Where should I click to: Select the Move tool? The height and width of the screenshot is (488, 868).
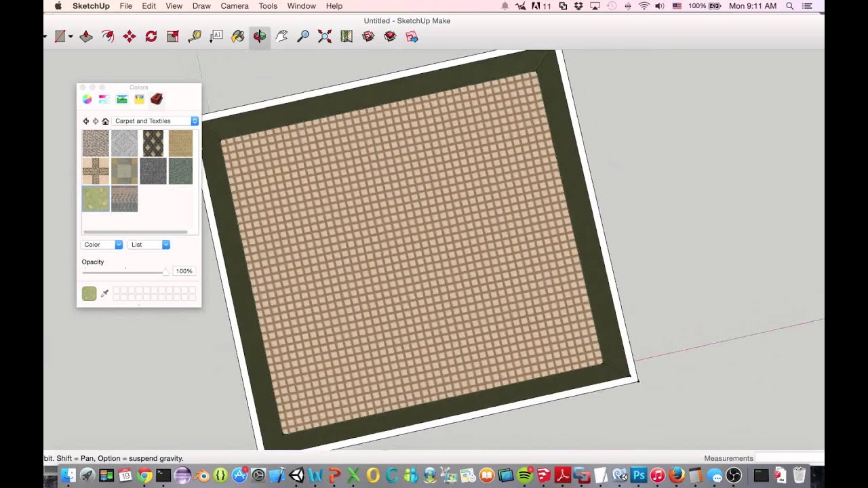coord(130,37)
